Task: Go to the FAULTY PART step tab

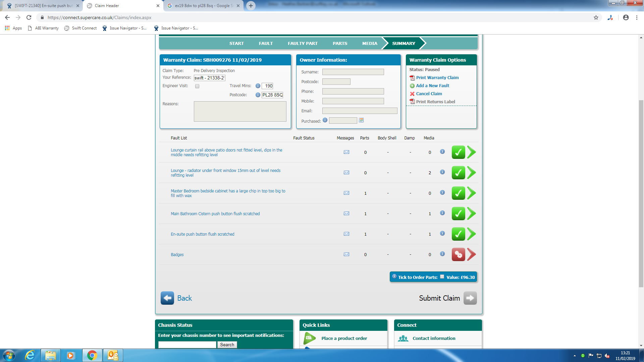Action: point(303,44)
